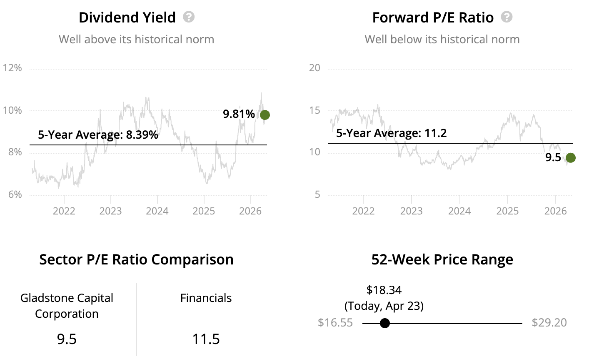Click the green 9.5 forward P/E dot
Screen dimensions: 589x364
point(571,157)
